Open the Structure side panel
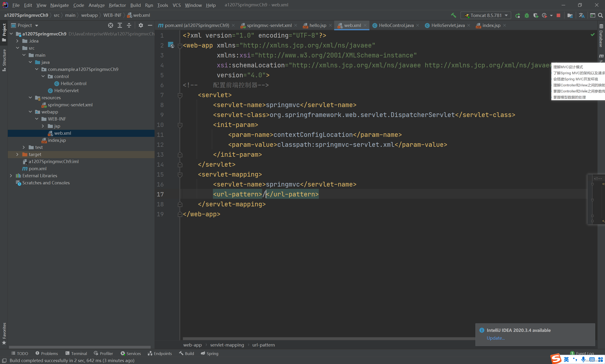Screen dimensions: 605x364 4,60
